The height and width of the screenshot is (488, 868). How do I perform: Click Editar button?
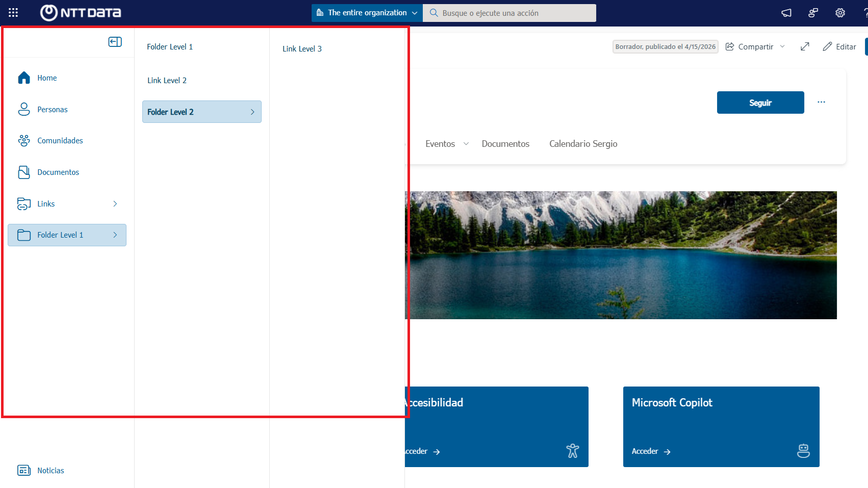point(839,47)
